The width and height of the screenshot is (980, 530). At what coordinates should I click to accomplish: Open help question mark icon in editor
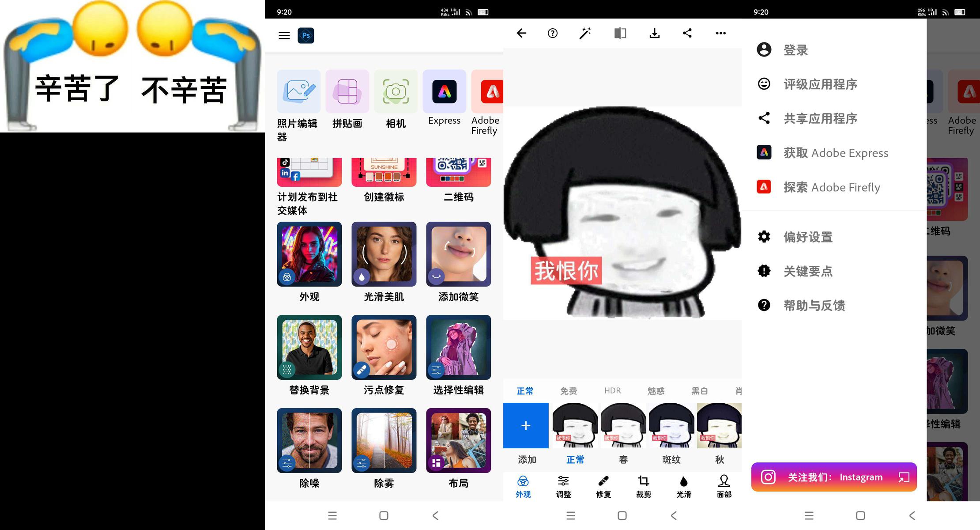[552, 33]
